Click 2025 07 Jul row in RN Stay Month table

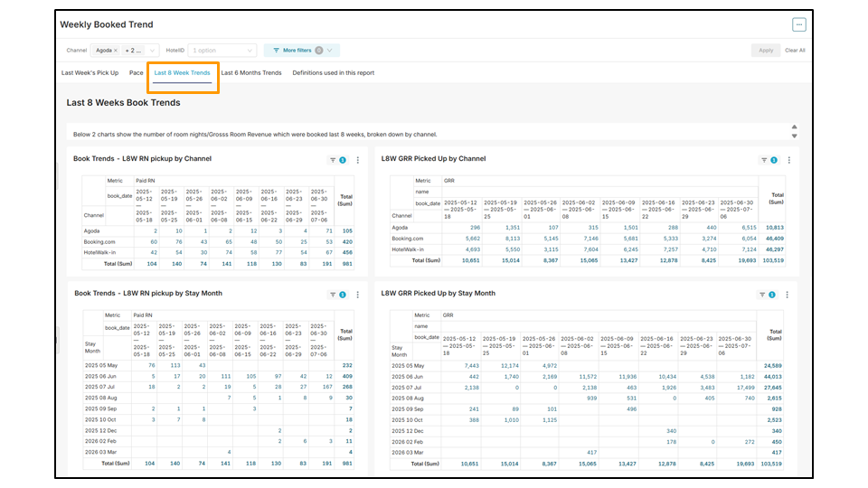coord(218,387)
